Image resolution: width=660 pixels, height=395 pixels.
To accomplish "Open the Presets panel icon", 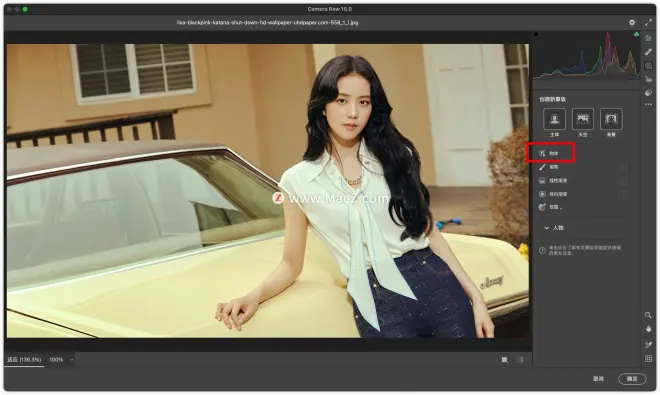I will coord(648,93).
